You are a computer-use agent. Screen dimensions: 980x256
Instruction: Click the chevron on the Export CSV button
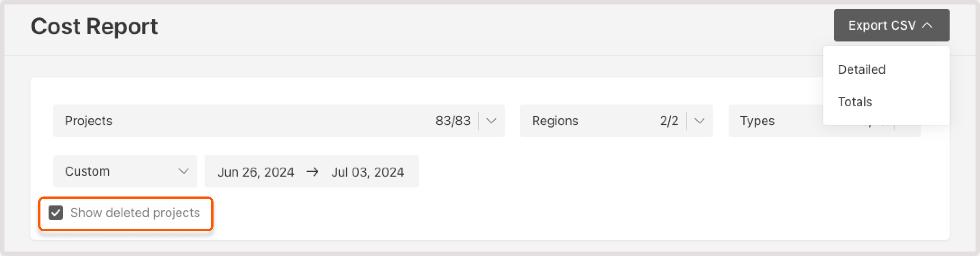click(x=927, y=25)
